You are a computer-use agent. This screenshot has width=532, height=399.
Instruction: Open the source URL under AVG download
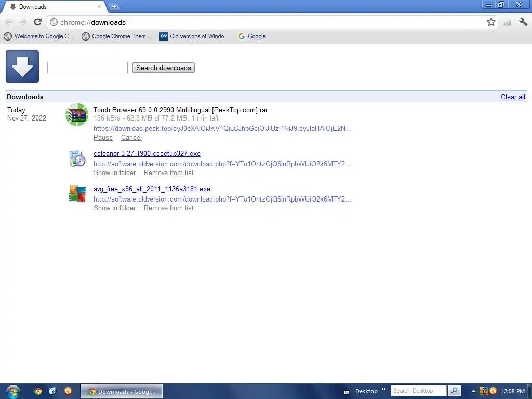[x=222, y=199]
